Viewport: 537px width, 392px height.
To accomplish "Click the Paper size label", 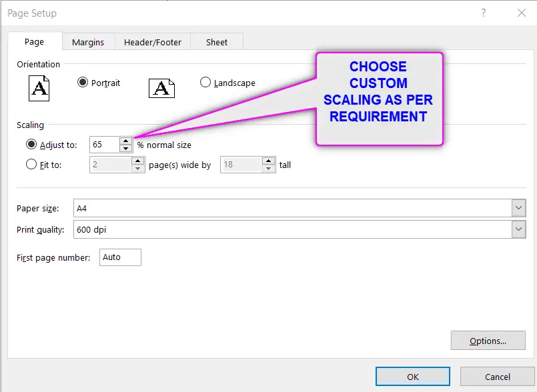I will point(37,209).
